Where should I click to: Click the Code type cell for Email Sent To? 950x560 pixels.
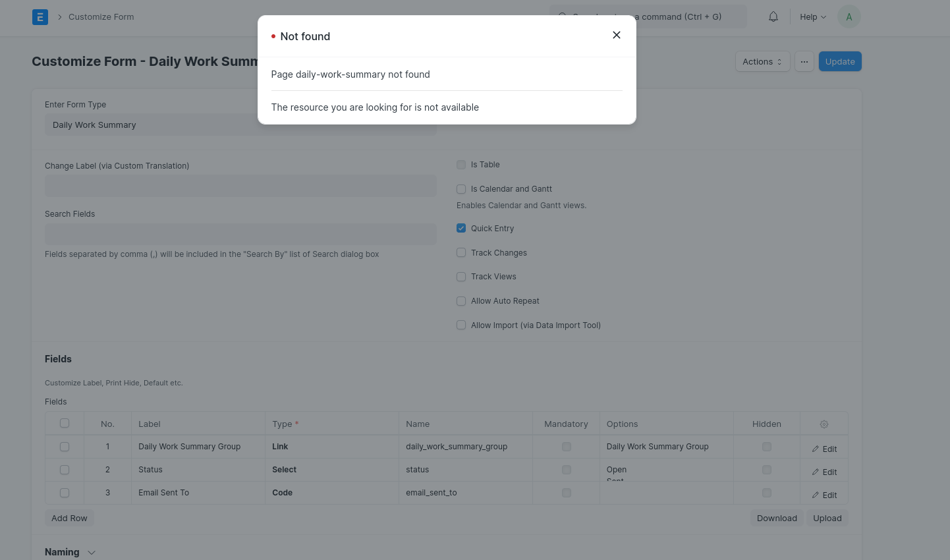(x=332, y=493)
